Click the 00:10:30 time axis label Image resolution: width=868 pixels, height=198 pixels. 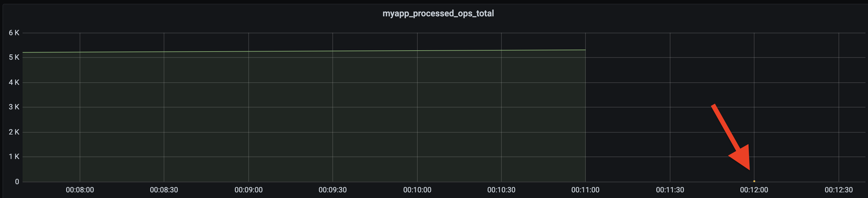click(x=501, y=190)
